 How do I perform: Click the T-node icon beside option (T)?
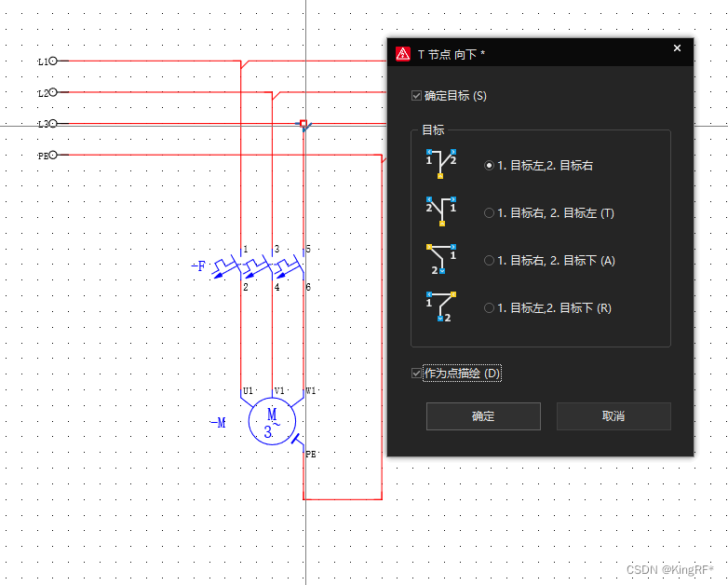pyautogui.click(x=440, y=211)
